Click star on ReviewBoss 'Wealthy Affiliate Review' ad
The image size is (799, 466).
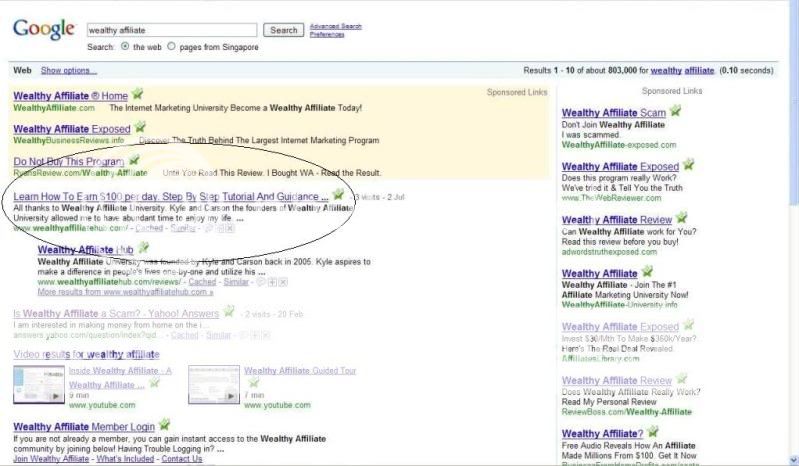pos(682,378)
